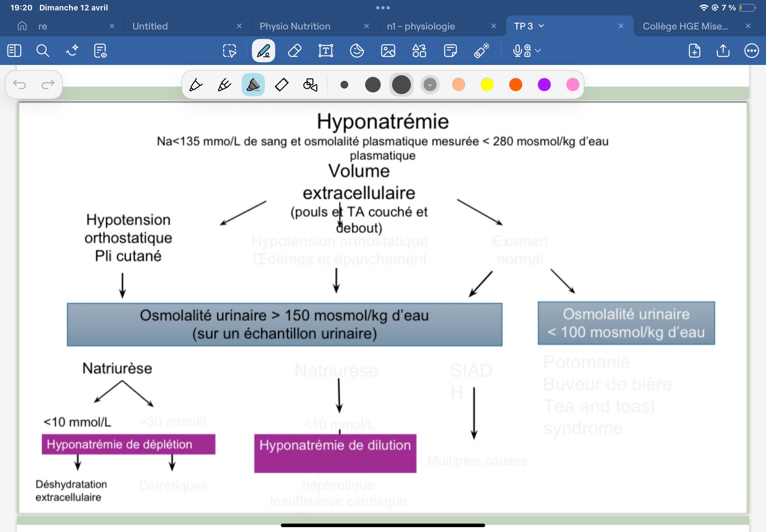Viewport: 766px width, 532px height.
Task: Expand the audio recording options chevron
Action: [x=537, y=51]
